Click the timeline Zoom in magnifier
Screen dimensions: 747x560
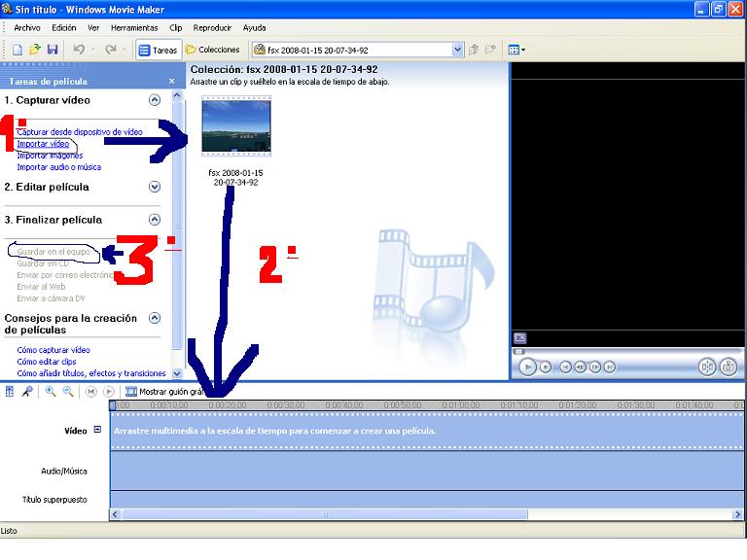pos(50,392)
